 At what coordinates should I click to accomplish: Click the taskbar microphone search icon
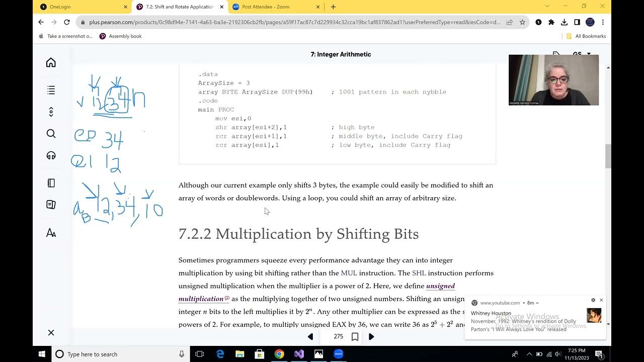pyautogui.click(x=182, y=354)
